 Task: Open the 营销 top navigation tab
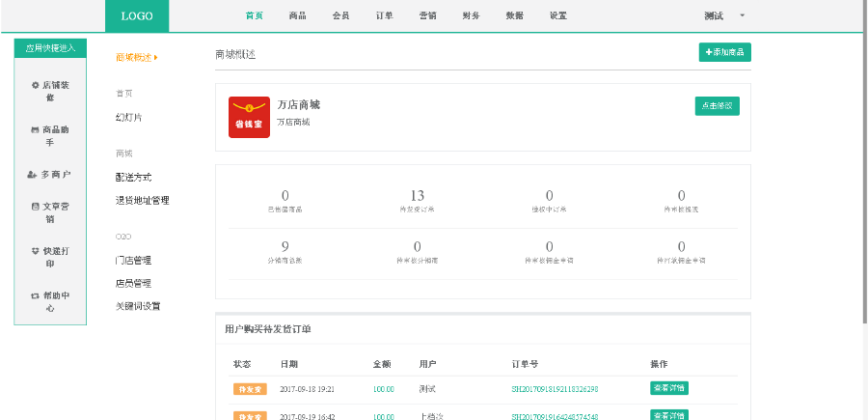427,16
